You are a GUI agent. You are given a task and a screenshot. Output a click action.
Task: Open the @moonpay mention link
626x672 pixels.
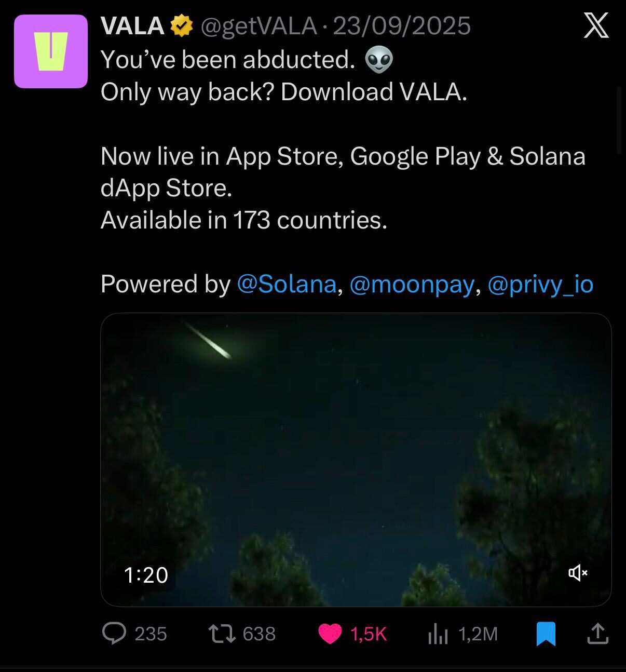pyautogui.click(x=412, y=284)
